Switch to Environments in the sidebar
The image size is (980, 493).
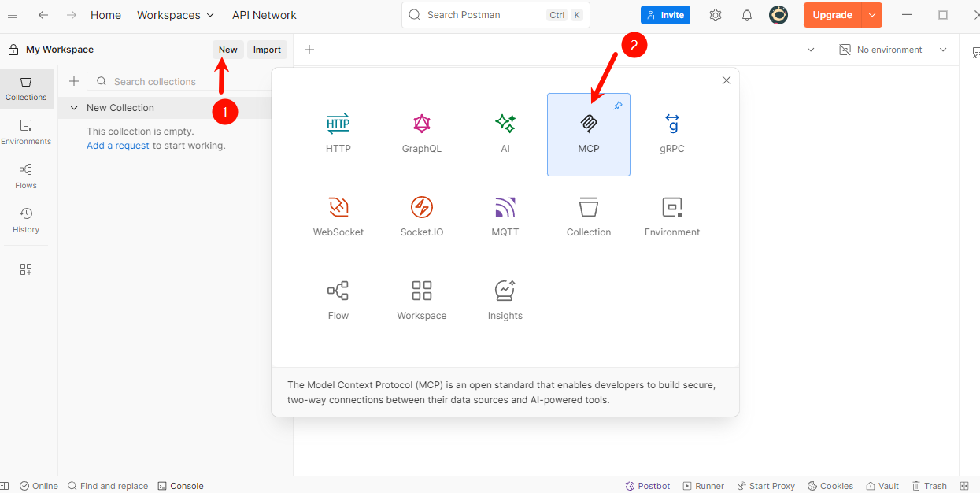click(x=26, y=132)
